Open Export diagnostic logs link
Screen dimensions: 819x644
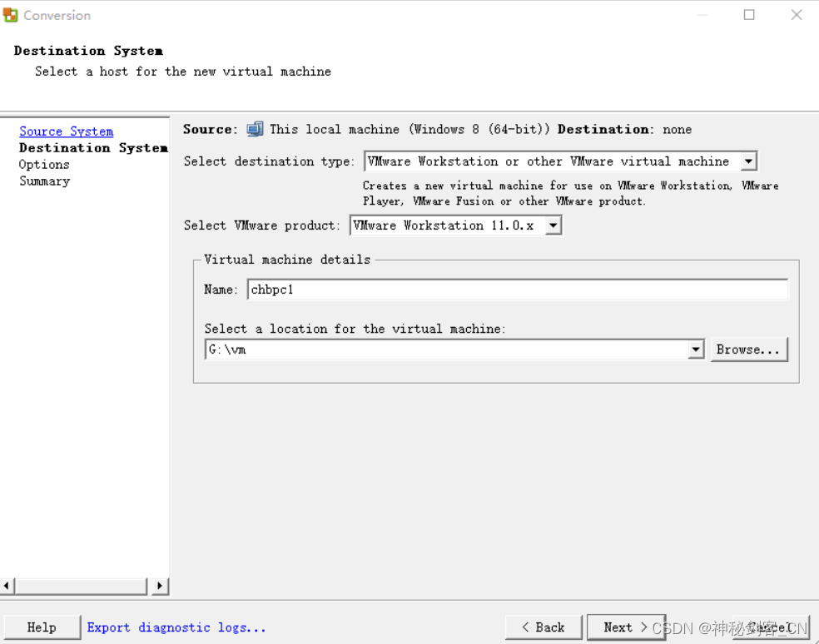176,627
